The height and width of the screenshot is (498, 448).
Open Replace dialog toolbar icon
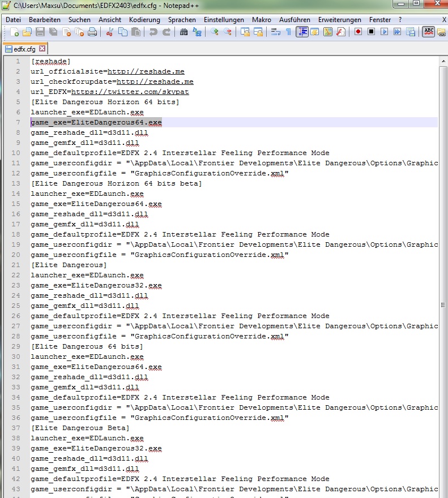[197, 32]
